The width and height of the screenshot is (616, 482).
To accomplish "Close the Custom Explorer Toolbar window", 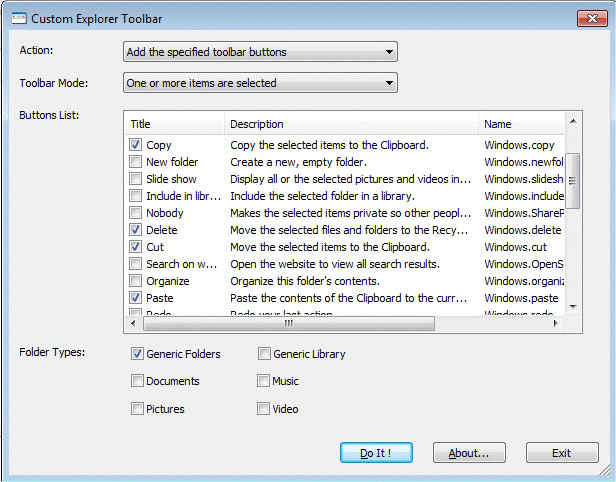I will tap(592, 18).
